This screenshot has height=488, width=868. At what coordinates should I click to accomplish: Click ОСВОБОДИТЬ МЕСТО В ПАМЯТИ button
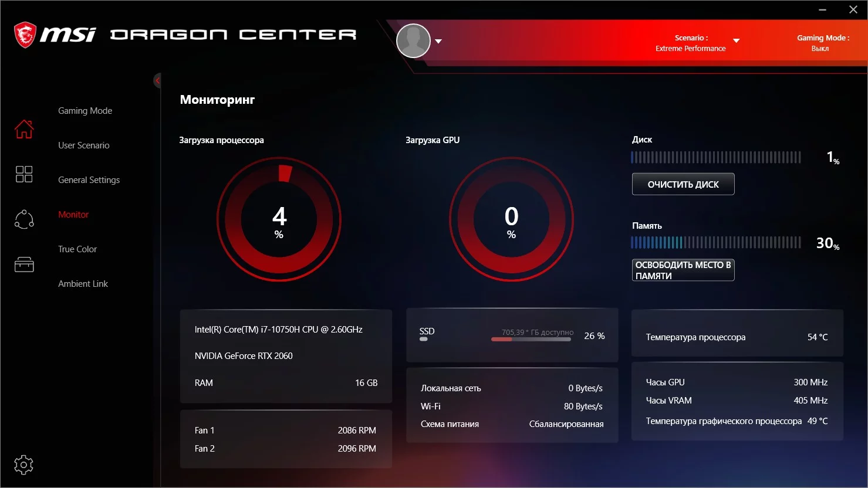(683, 270)
